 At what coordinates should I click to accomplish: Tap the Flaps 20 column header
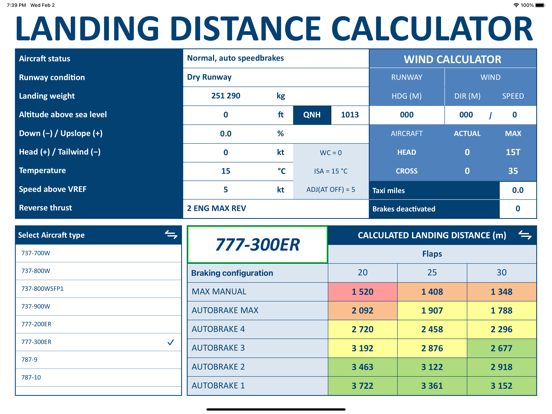[363, 272]
